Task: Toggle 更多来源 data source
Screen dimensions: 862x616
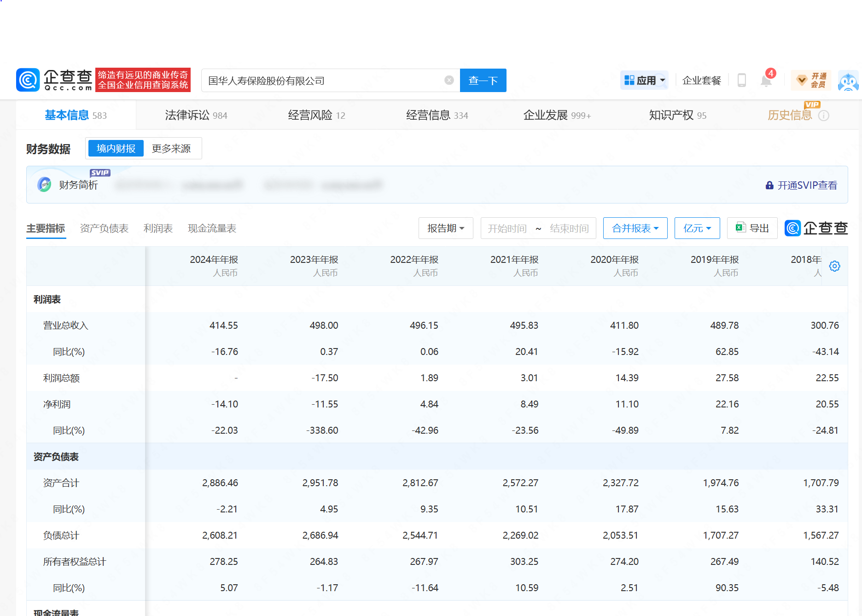Action: click(x=171, y=148)
